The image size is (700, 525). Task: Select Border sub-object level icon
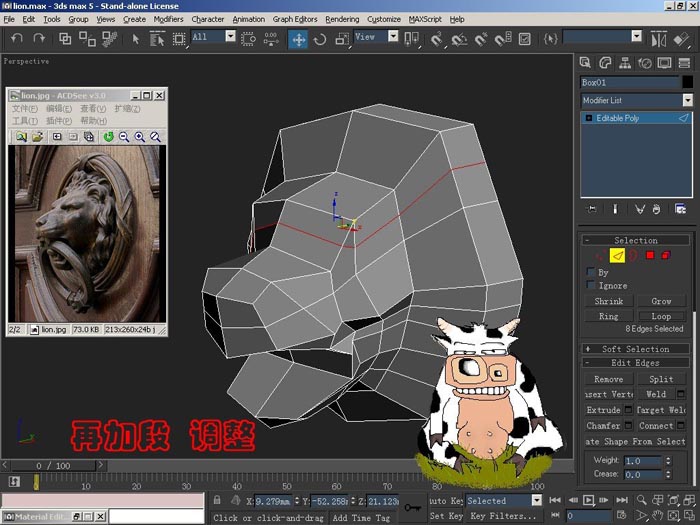click(x=633, y=255)
